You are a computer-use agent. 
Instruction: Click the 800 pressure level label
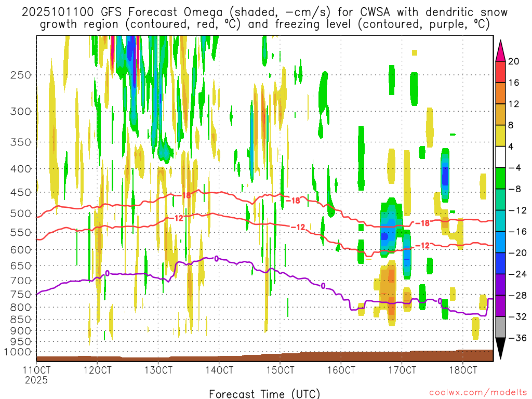(x=21, y=308)
